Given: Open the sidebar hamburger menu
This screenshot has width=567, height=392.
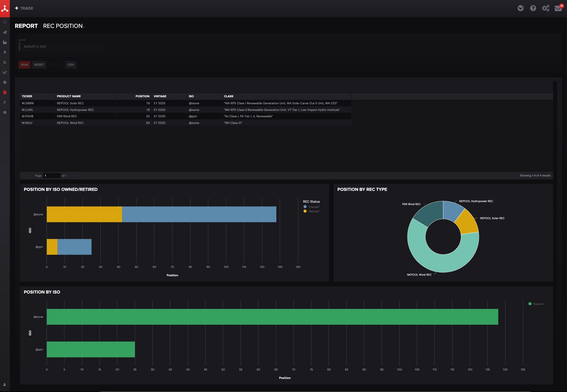Looking at the screenshot, I should pos(5,22).
